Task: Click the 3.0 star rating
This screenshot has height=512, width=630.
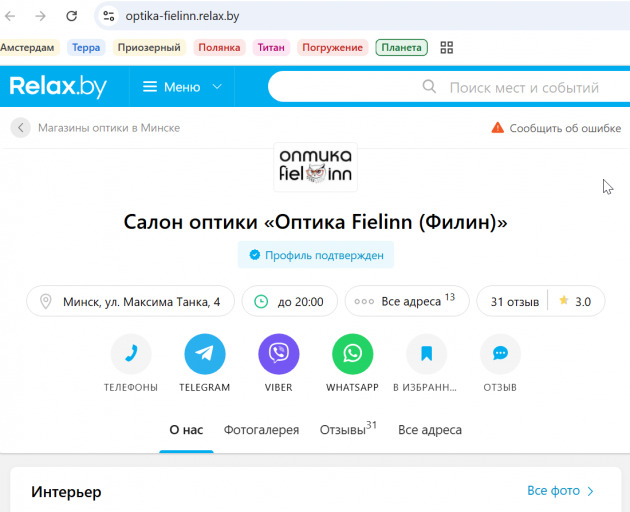Action: click(x=575, y=301)
